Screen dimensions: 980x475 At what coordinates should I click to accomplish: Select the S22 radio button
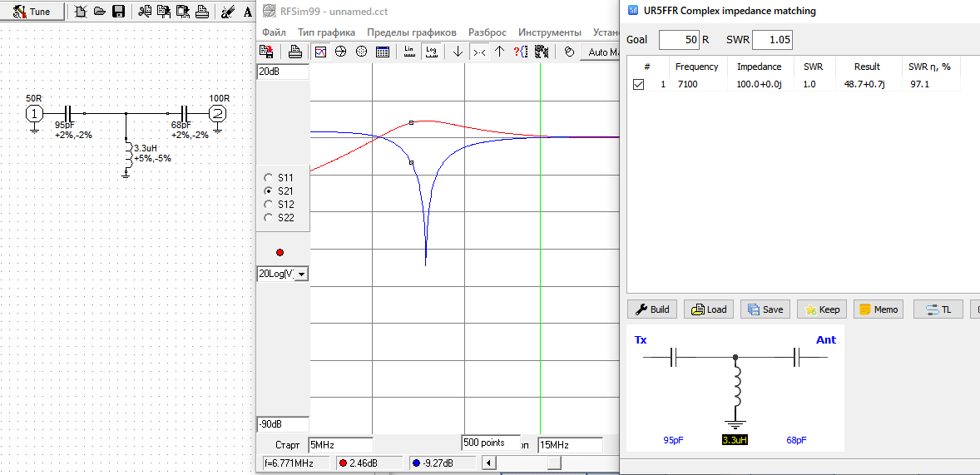tap(267, 218)
